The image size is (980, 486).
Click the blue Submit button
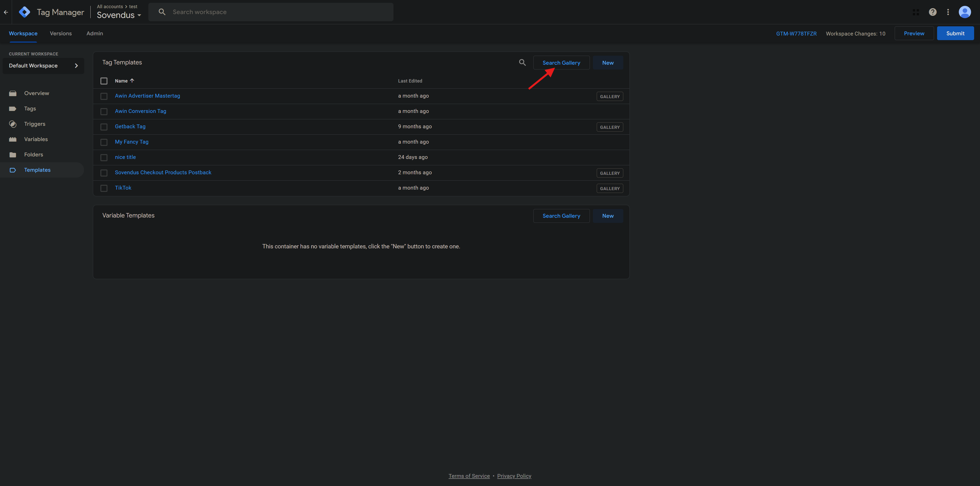955,33
